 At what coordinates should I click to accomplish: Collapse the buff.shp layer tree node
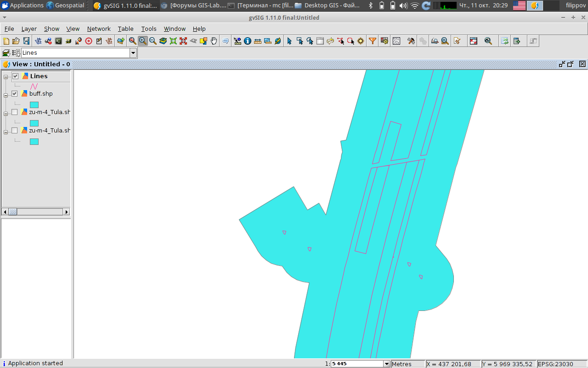coord(6,95)
